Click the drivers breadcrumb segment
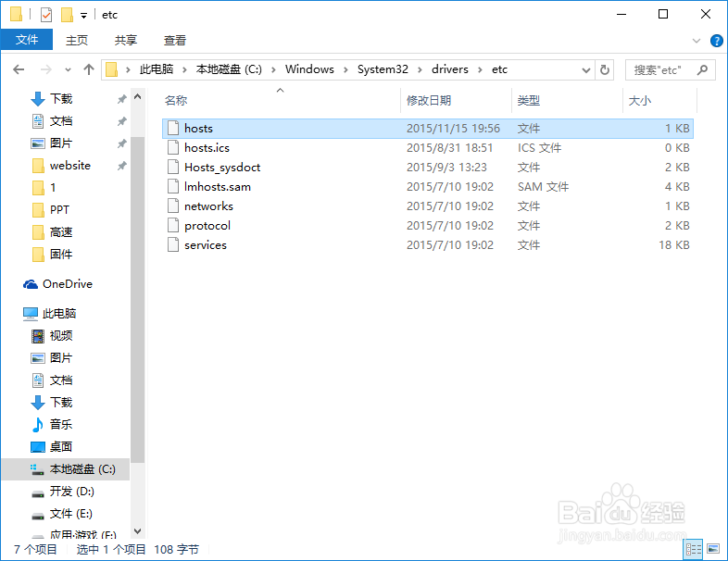The image size is (728, 561). pyautogui.click(x=450, y=69)
